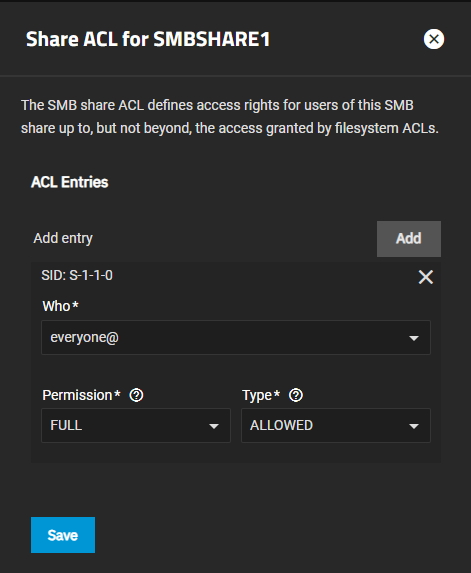Click the Share ACL for SMBSHARE1 title
This screenshot has width=471, height=573.
point(148,39)
